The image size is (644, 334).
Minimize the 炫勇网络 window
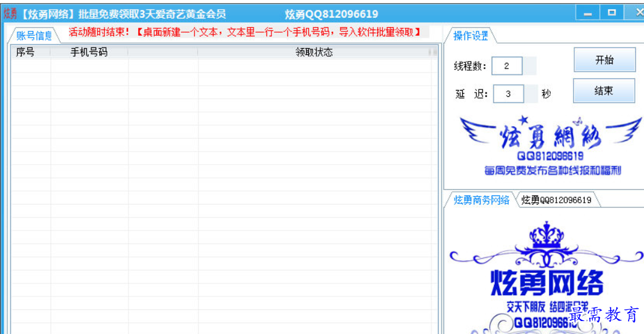tap(588, 13)
